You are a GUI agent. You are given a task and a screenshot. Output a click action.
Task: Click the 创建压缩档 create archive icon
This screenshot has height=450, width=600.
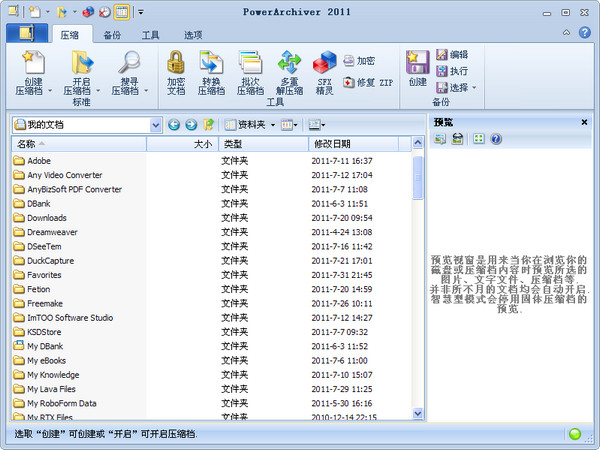[34, 62]
